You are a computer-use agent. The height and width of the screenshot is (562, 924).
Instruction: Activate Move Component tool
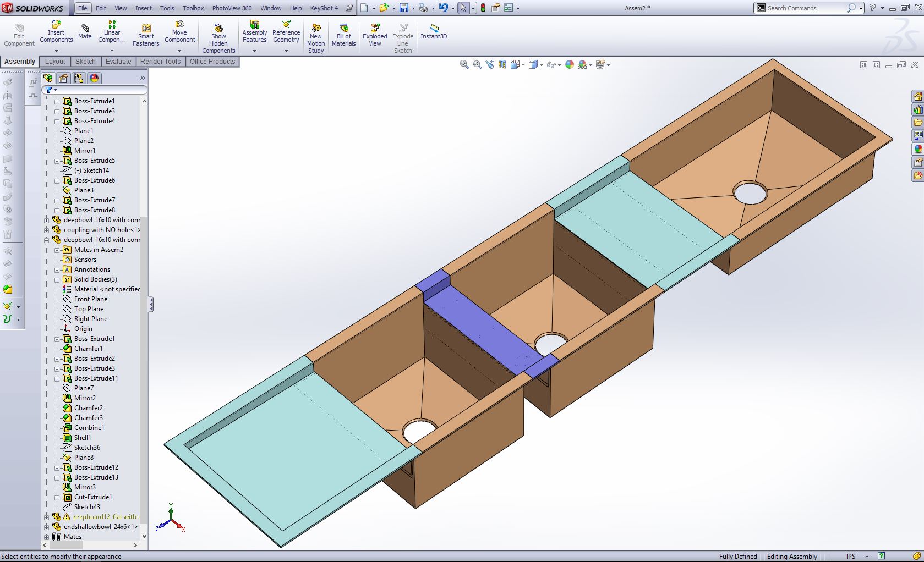(x=180, y=32)
